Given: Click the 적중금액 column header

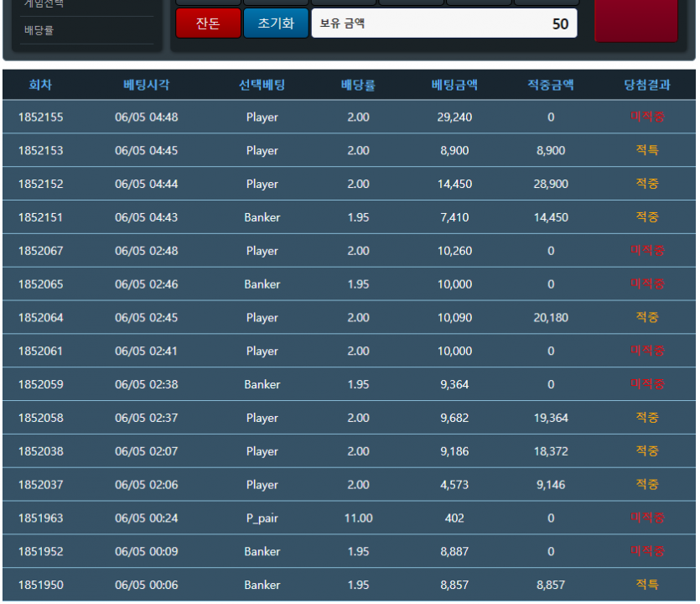Looking at the screenshot, I should tap(551, 85).
